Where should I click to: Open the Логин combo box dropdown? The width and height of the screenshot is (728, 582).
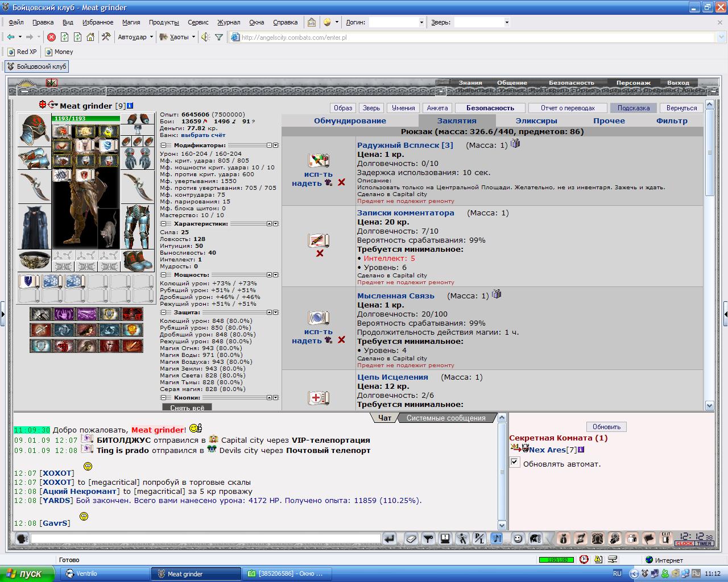click(421, 22)
